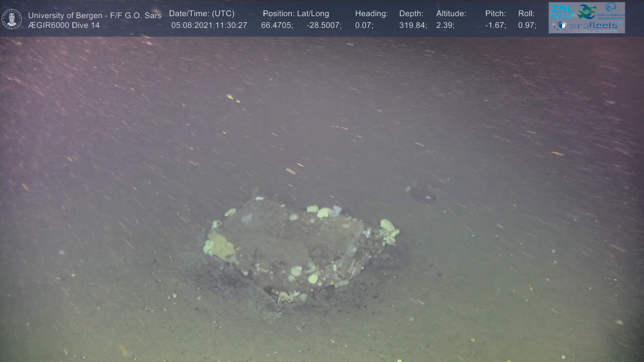Image resolution: width=644 pixels, height=362 pixels.
Task: Click the University of Bergen seal logo
Action: [x=12, y=19]
